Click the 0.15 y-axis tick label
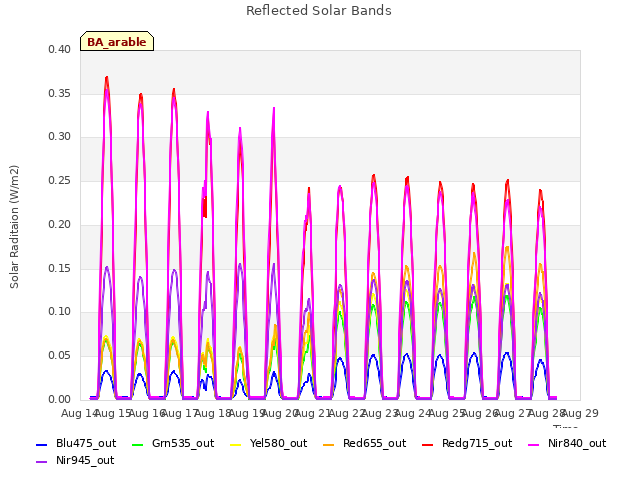The height and width of the screenshot is (480, 640). (59, 268)
